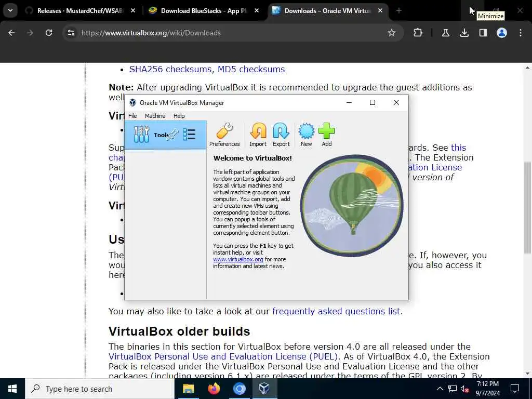Screen dimensions: 532x399
Task: Expand the tab search dropdown arrow
Action: [x=10, y=10]
